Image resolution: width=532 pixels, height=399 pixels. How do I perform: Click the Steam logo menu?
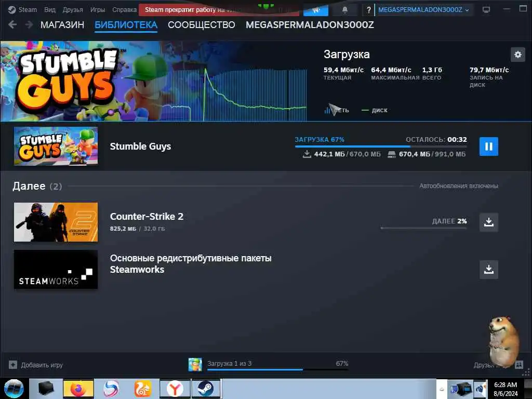pyautogui.click(x=23, y=9)
